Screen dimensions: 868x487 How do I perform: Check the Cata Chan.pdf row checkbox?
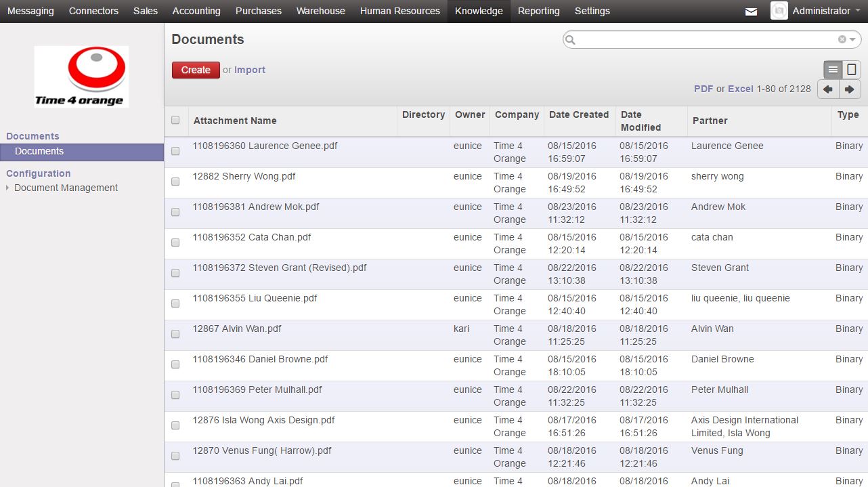pyautogui.click(x=175, y=242)
